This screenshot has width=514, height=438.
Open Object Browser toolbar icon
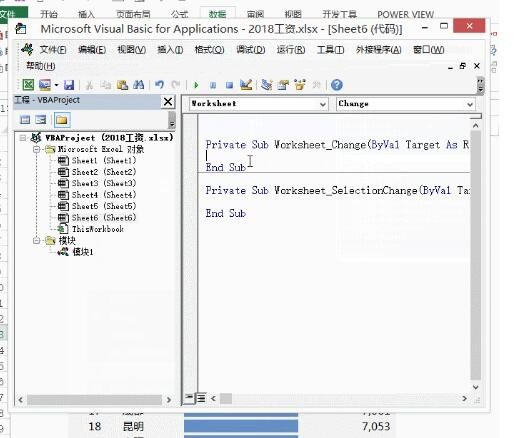300,85
